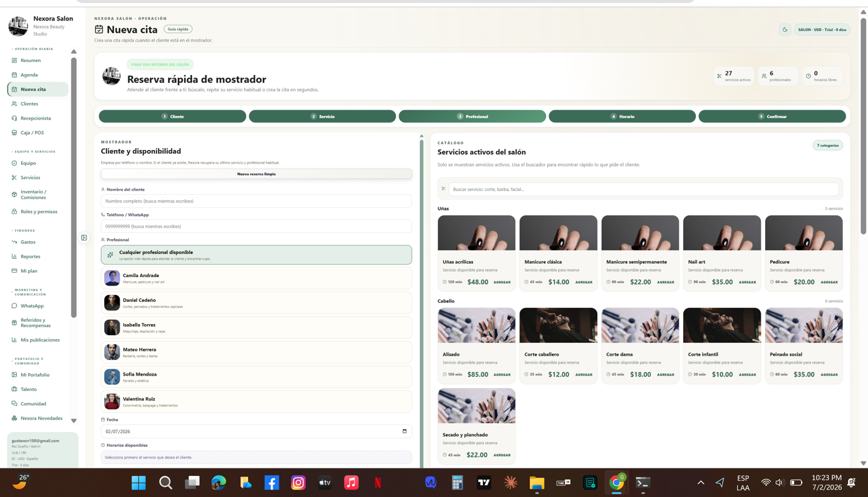The image size is (868, 497).
Task: Open Equipo in the sidebar
Action: [x=38, y=163]
